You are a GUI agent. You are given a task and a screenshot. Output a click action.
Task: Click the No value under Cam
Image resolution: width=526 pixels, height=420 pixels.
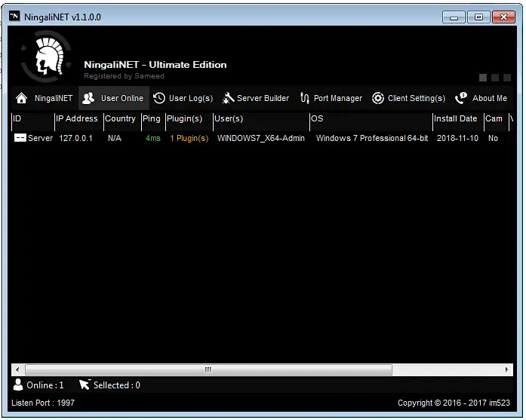[x=493, y=138]
